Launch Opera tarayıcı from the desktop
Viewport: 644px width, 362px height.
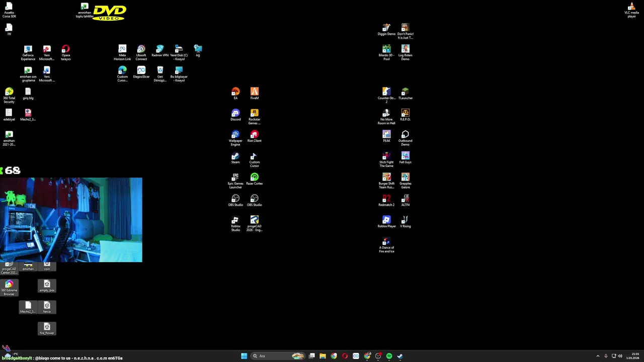(x=65, y=53)
